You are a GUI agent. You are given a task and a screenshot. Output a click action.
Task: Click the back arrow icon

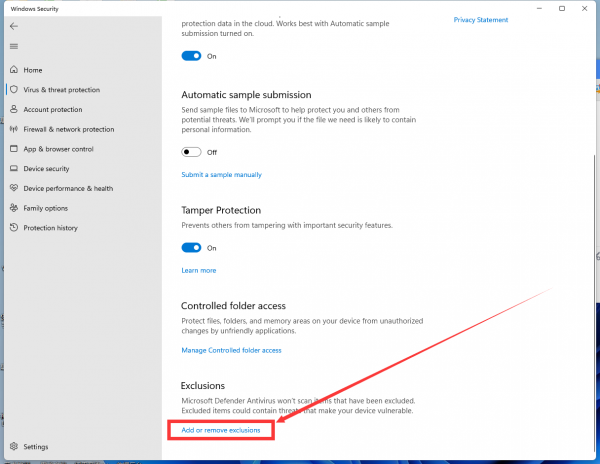(14, 26)
